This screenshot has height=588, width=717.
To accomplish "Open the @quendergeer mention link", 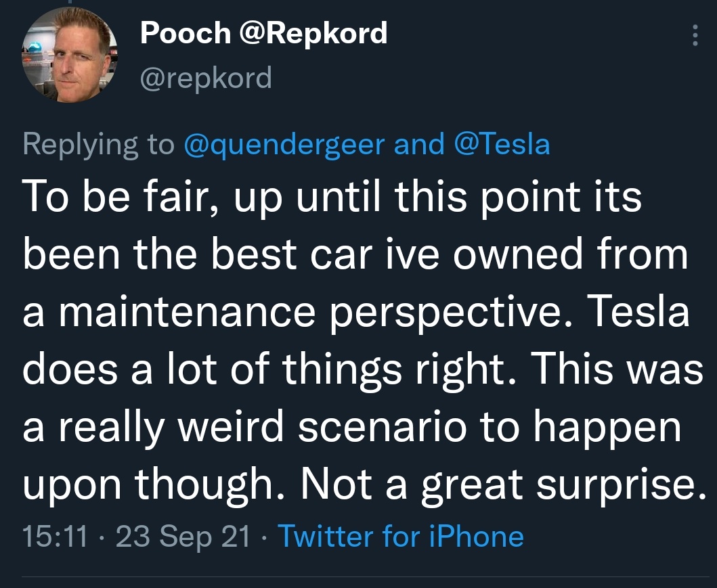I will click(284, 145).
